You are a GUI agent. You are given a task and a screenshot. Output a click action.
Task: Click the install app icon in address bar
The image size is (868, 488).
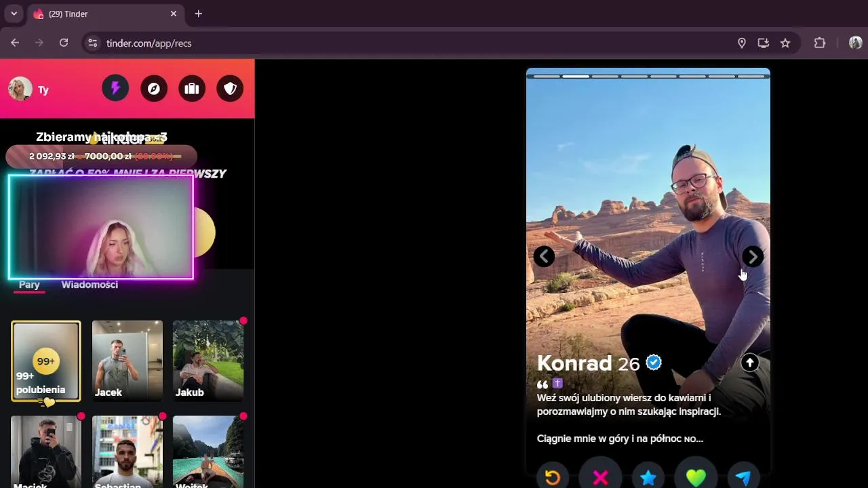[764, 43]
